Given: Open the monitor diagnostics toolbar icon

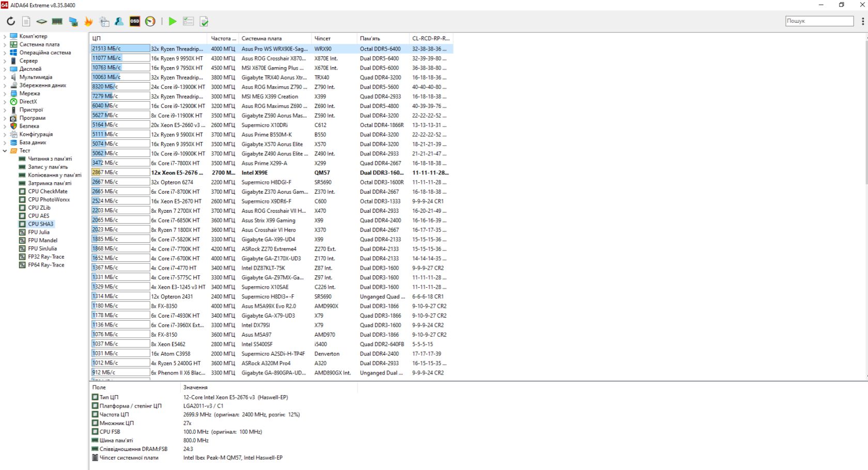Looking at the screenshot, I should pyautogui.click(x=73, y=21).
